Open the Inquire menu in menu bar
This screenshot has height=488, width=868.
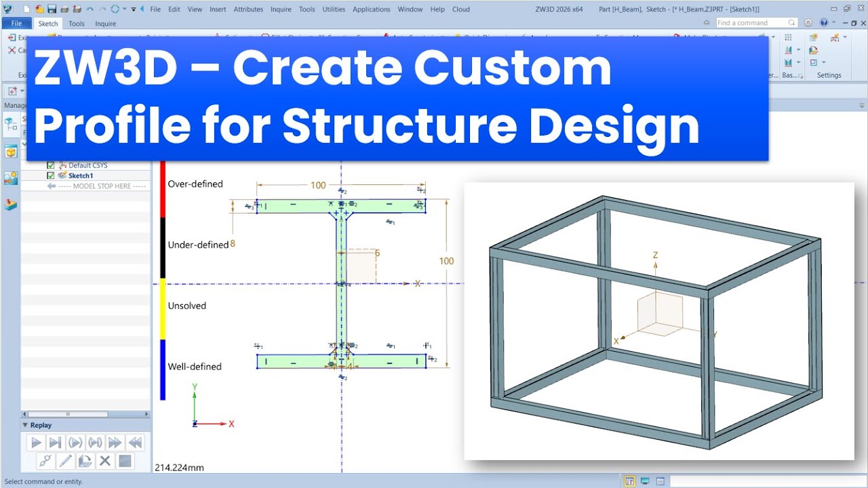[281, 9]
